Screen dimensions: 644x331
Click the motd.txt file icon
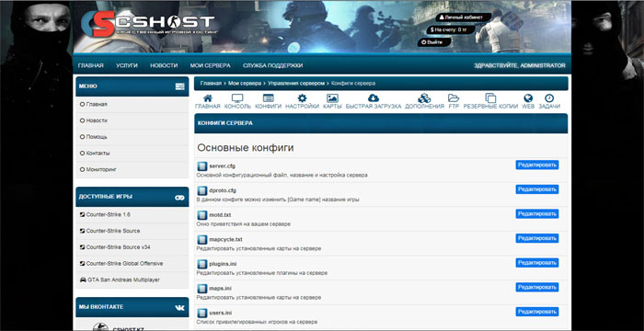tap(201, 215)
